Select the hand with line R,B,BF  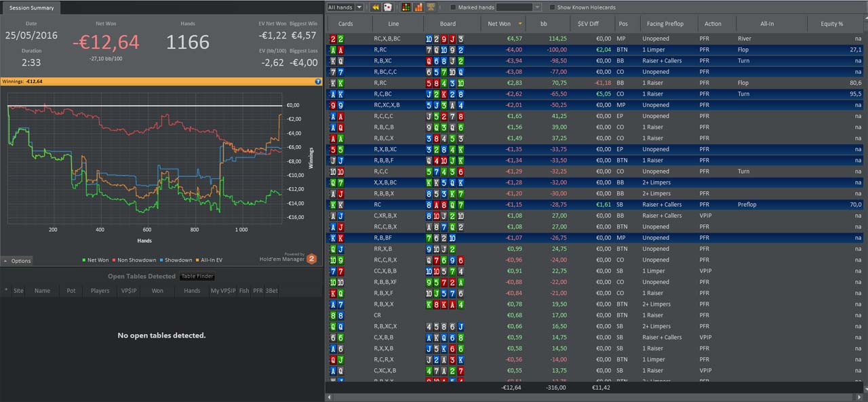point(596,238)
